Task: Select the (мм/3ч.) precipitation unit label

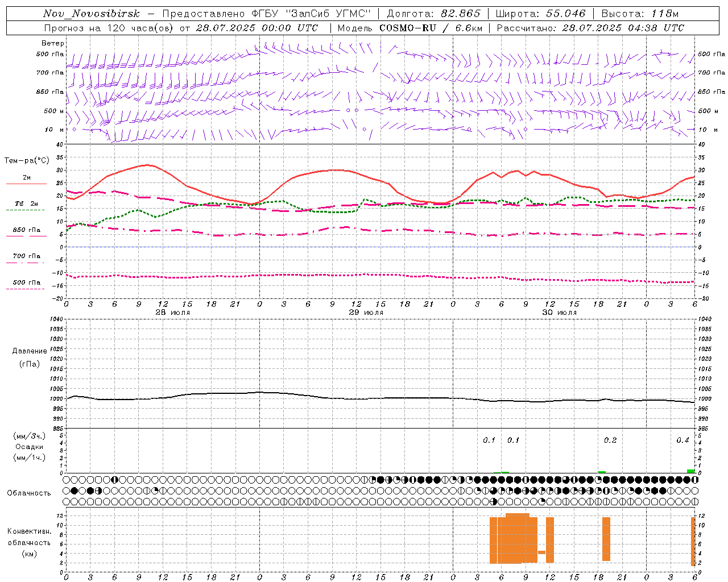Action: 30,436
